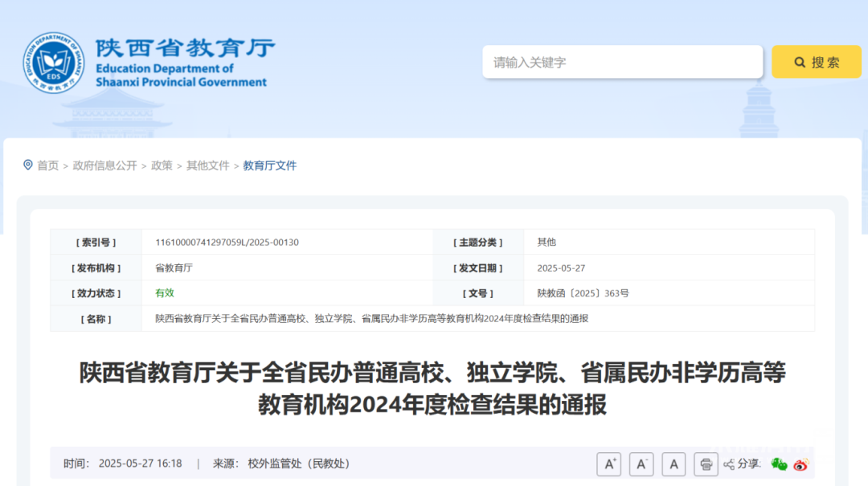Reset text to default size with A icon

pos(674,464)
